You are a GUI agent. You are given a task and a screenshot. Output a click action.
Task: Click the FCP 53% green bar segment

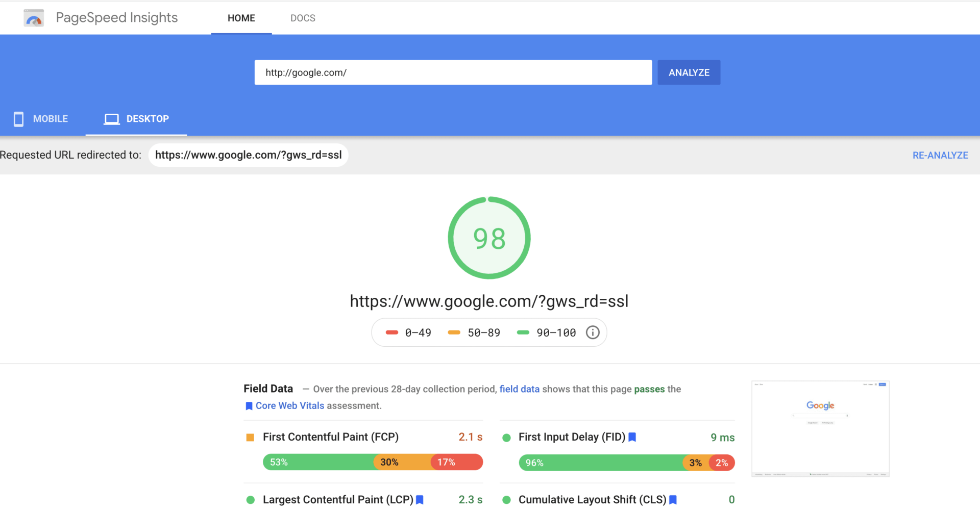(x=318, y=462)
